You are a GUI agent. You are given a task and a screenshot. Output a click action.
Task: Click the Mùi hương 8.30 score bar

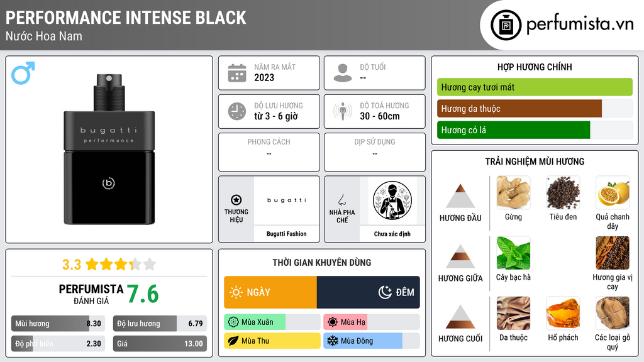click(x=58, y=324)
